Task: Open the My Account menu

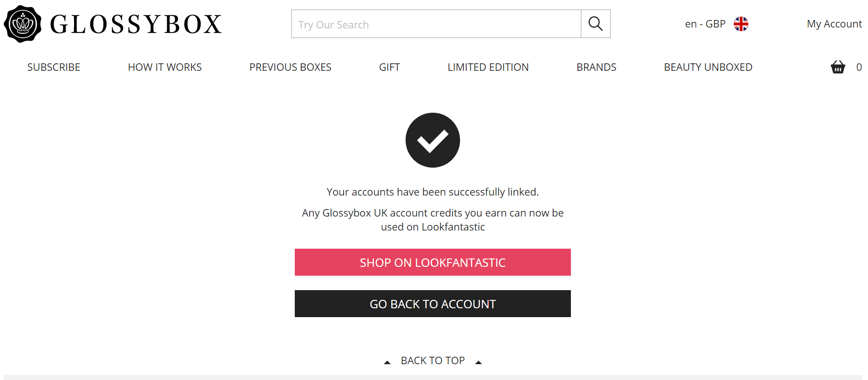Action: pos(834,24)
